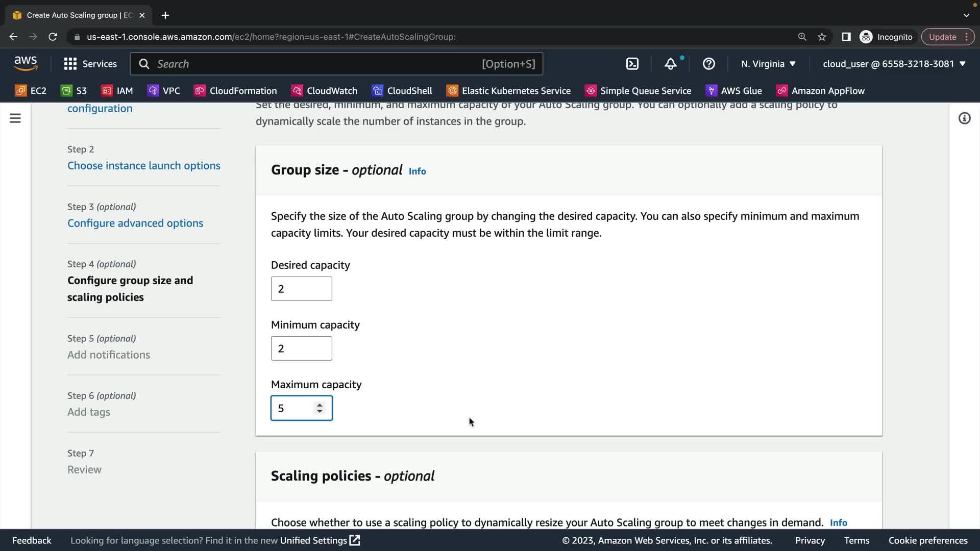Open the info panel icon

tap(964, 118)
